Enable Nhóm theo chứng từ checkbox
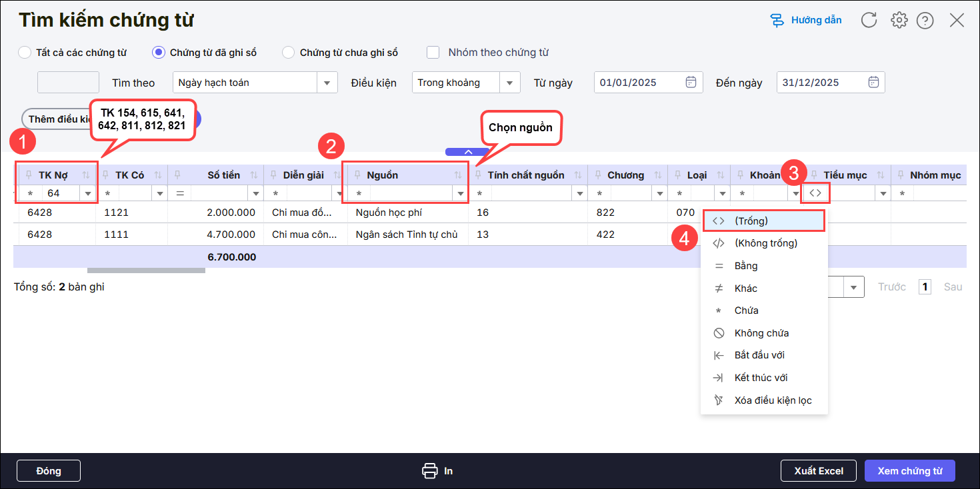 coord(433,53)
